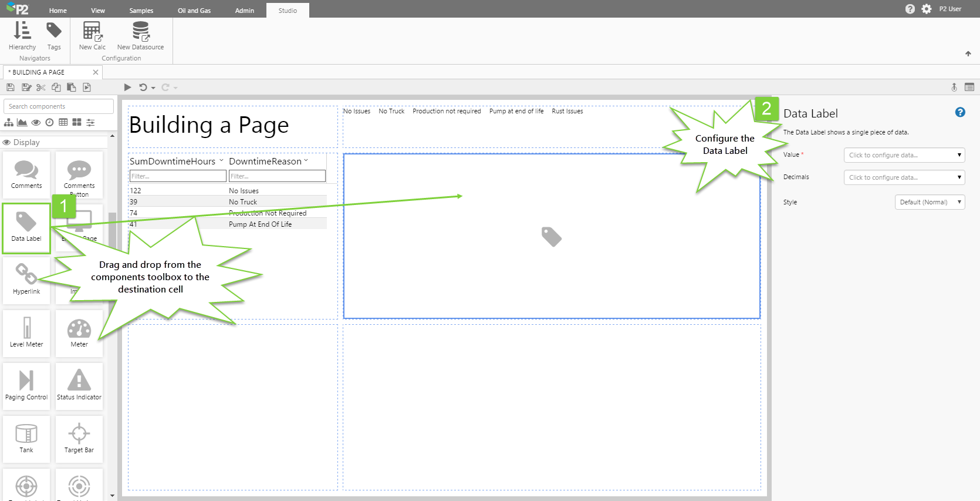The image size is (980, 501).
Task: Open the Style Default (Normal) dropdown
Action: [x=930, y=202]
